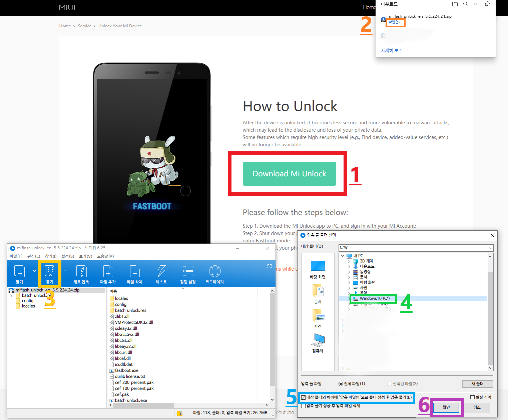Click See more (자세히 보기) link
The image size is (508, 420).
click(x=392, y=50)
